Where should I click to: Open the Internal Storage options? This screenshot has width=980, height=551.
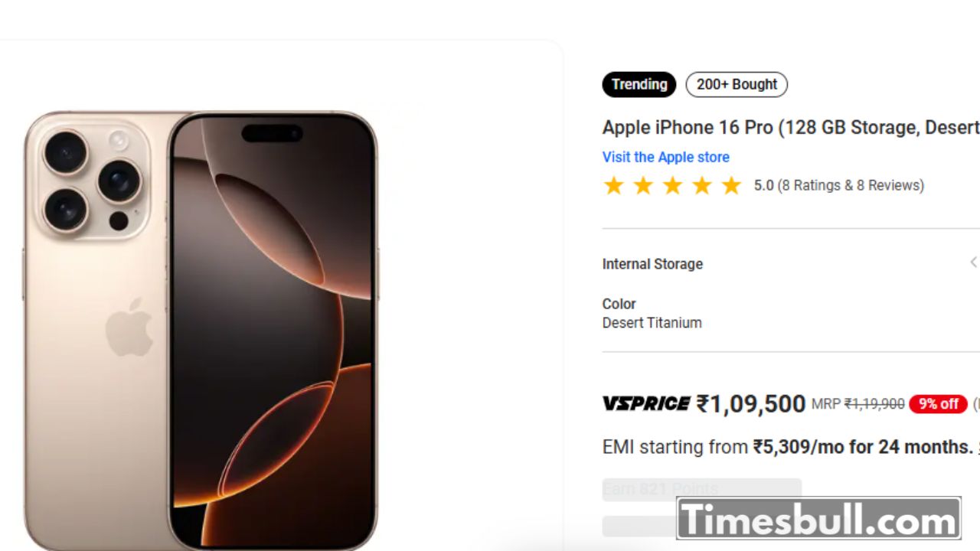652,264
